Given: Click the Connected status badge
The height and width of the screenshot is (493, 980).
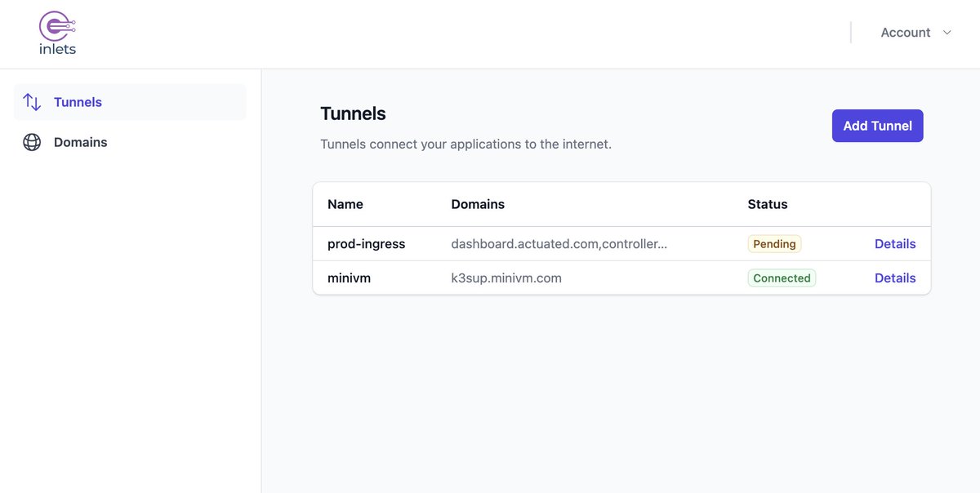Looking at the screenshot, I should [x=782, y=278].
